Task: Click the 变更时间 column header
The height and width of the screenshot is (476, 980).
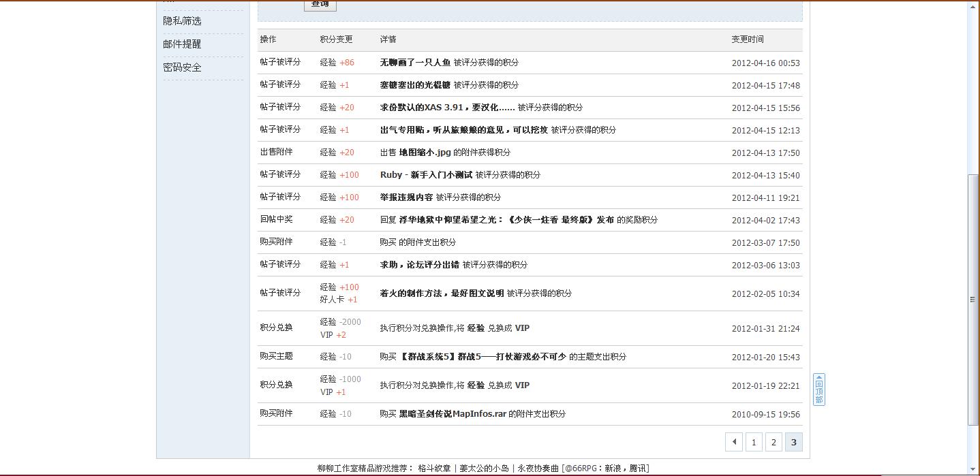Action: coord(748,39)
